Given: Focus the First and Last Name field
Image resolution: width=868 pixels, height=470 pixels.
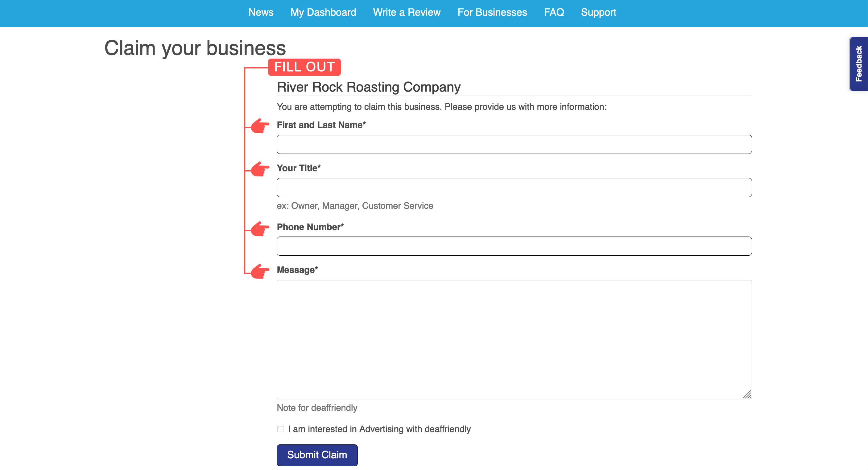Looking at the screenshot, I should pos(514,144).
